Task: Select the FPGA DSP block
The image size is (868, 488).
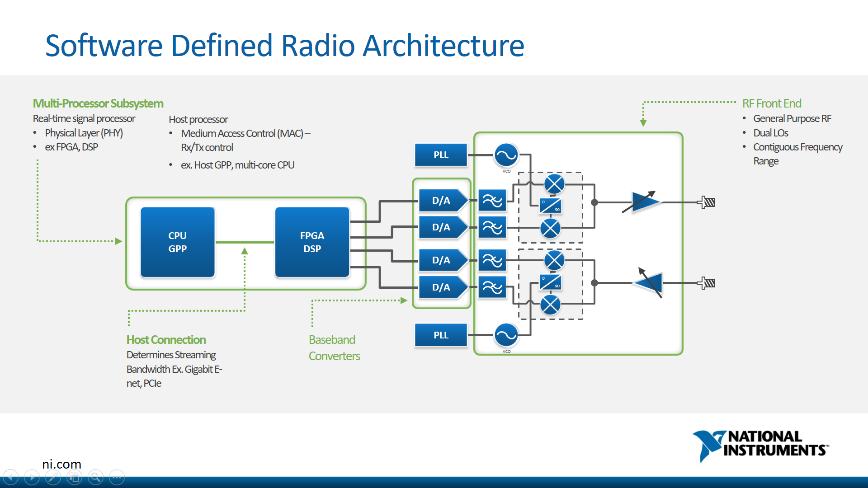Action: [312, 242]
